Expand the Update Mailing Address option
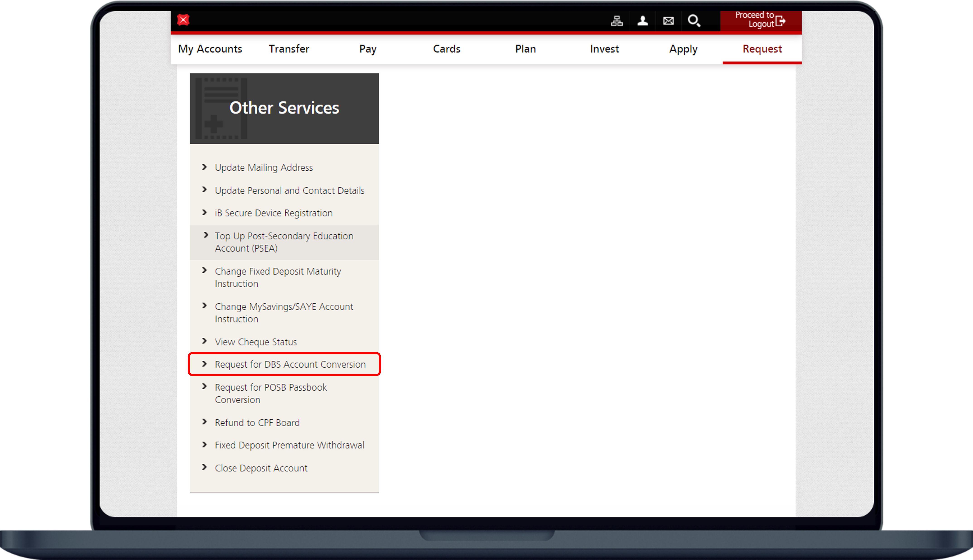 click(263, 167)
